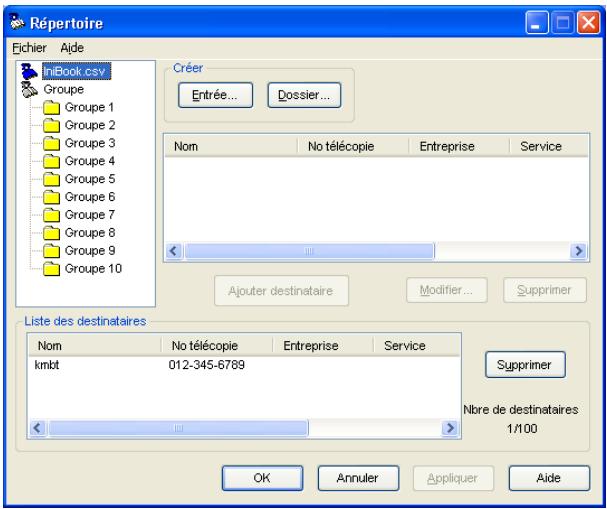This screenshot has width=607, height=509.
Task: Confirm with the OK button
Action: coord(262,478)
